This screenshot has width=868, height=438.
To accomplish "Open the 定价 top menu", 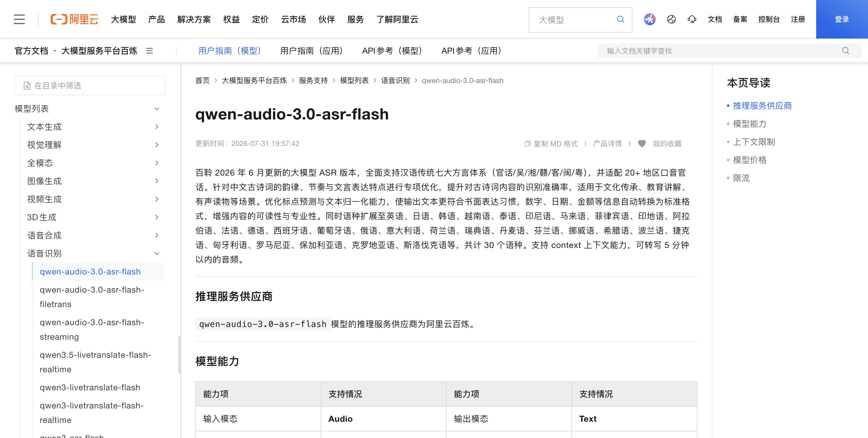I will click(x=260, y=20).
